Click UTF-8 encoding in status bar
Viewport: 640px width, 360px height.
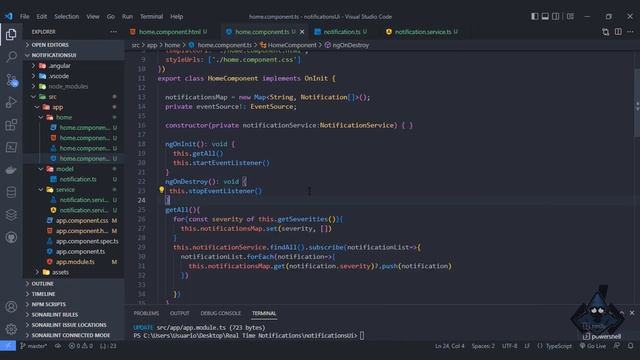click(509, 346)
